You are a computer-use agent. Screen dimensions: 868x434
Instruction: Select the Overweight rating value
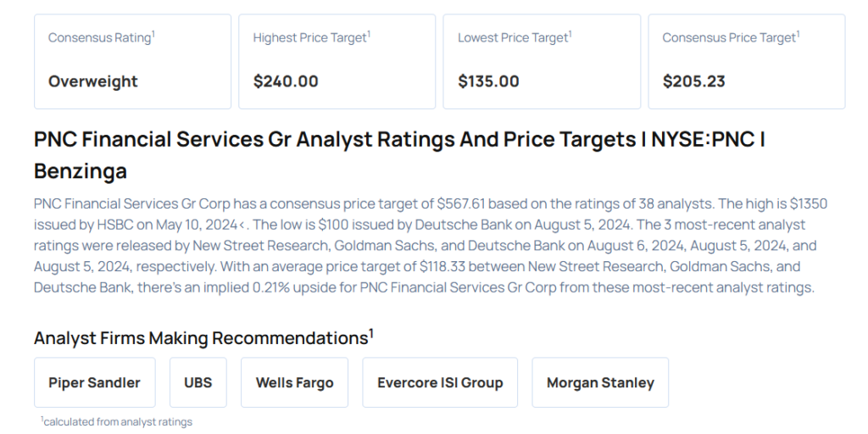click(93, 81)
